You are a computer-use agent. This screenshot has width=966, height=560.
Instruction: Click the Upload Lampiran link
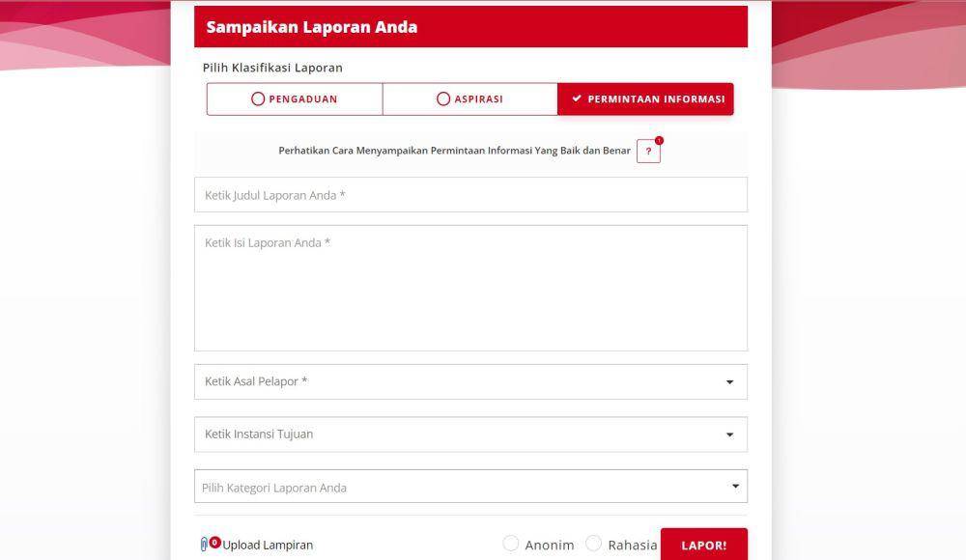[268, 545]
